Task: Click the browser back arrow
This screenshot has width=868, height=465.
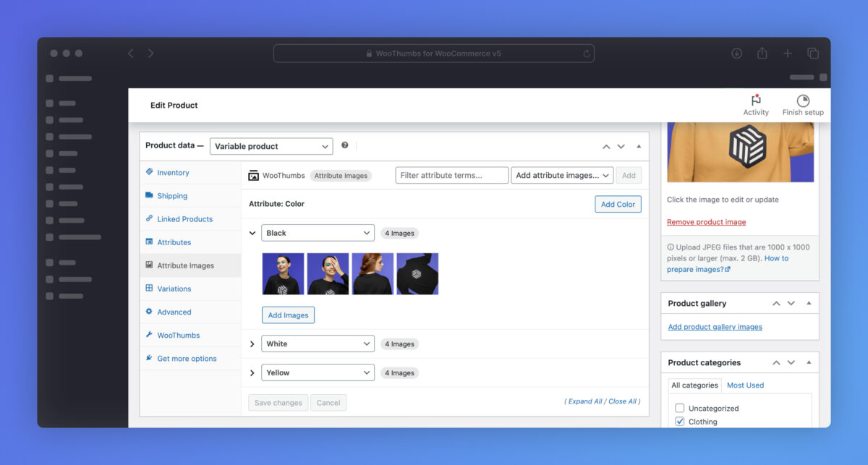Action: [x=131, y=54]
